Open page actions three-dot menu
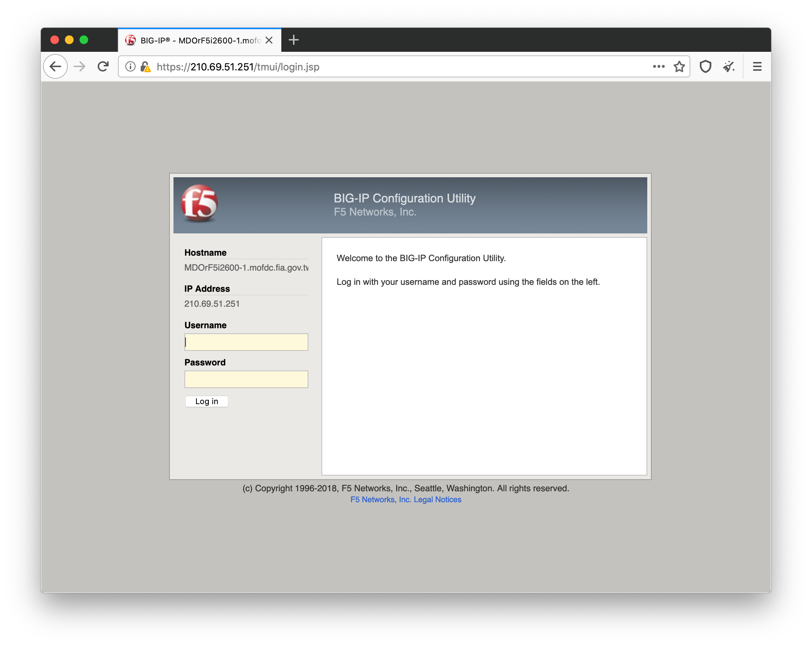This screenshot has height=647, width=812. [658, 66]
